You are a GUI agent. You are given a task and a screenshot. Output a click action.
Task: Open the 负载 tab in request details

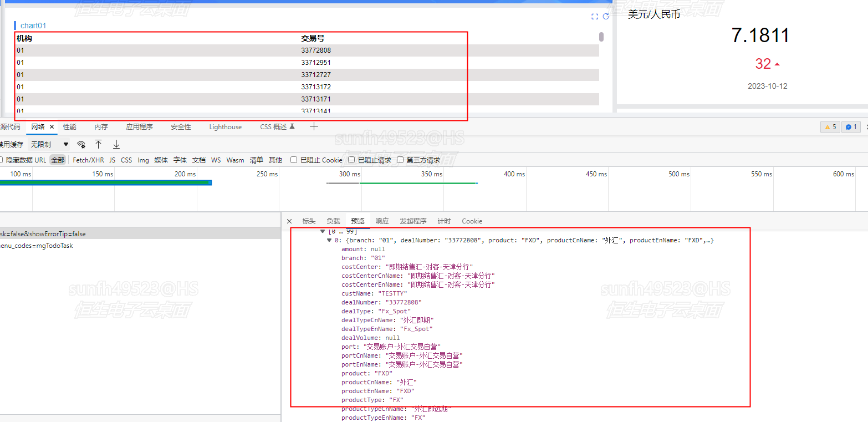[333, 221]
